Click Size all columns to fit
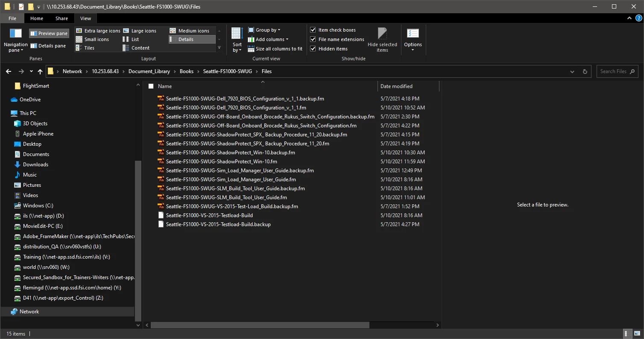This screenshot has width=644, height=339. point(275,49)
